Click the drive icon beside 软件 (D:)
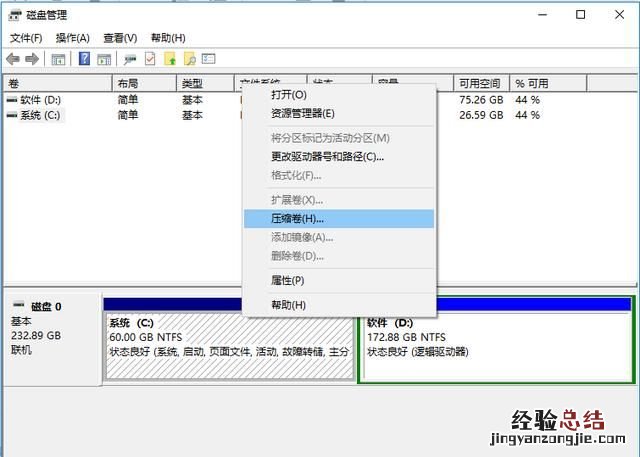 pyautogui.click(x=12, y=100)
